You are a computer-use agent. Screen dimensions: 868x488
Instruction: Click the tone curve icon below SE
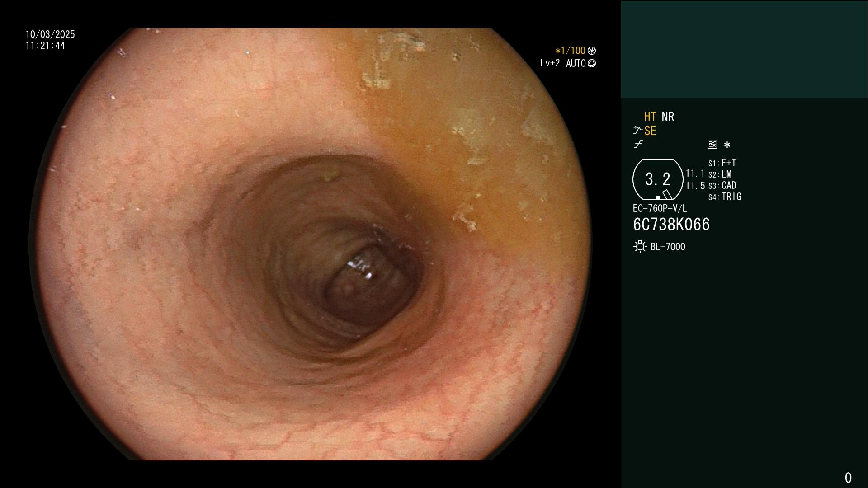[x=638, y=144]
